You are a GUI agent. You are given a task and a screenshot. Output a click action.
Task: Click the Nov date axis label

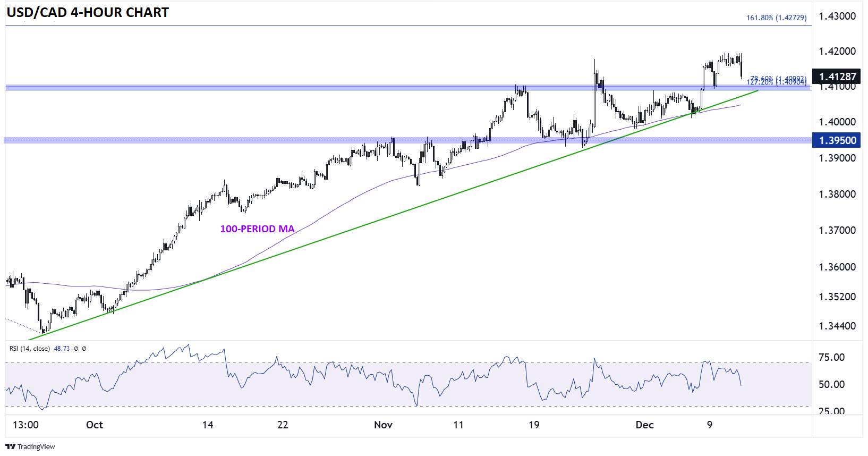[383, 425]
